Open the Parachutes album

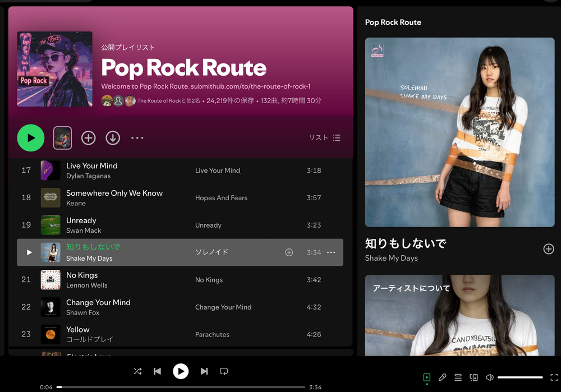[212, 334]
